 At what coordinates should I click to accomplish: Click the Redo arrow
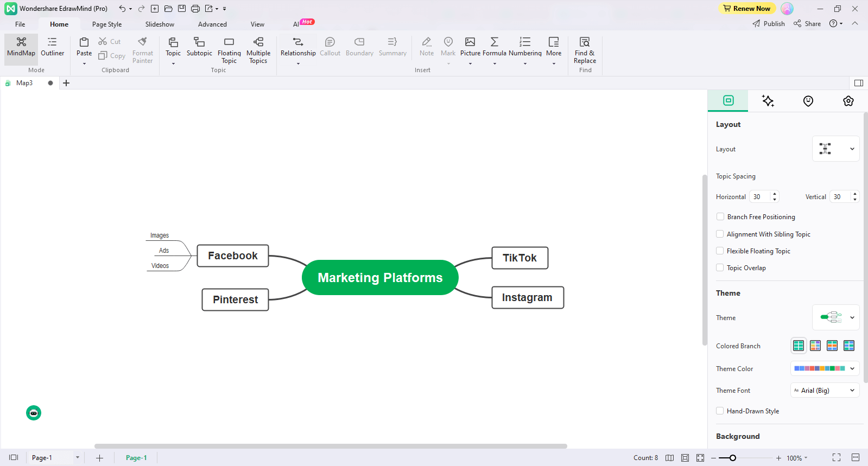(x=141, y=9)
